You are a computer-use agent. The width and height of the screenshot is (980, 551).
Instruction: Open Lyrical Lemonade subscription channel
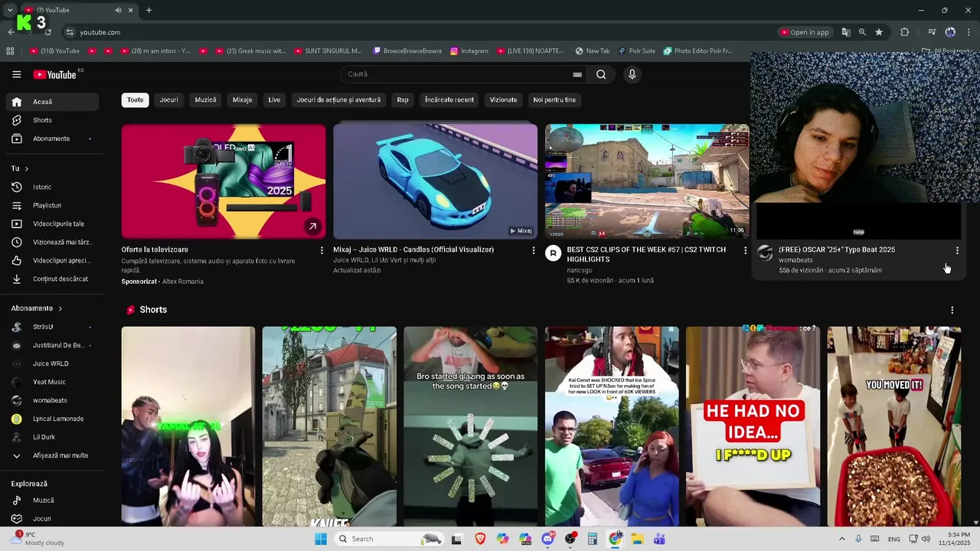click(x=52, y=419)
